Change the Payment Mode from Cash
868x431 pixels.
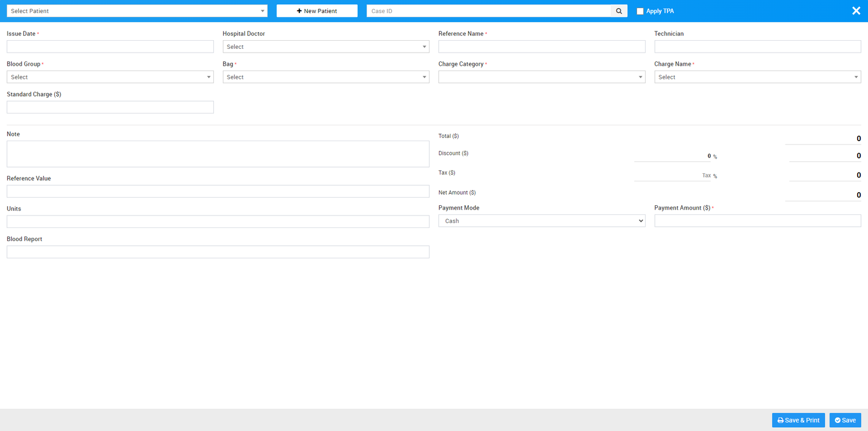pyautogui.click(x=541, y=221)
